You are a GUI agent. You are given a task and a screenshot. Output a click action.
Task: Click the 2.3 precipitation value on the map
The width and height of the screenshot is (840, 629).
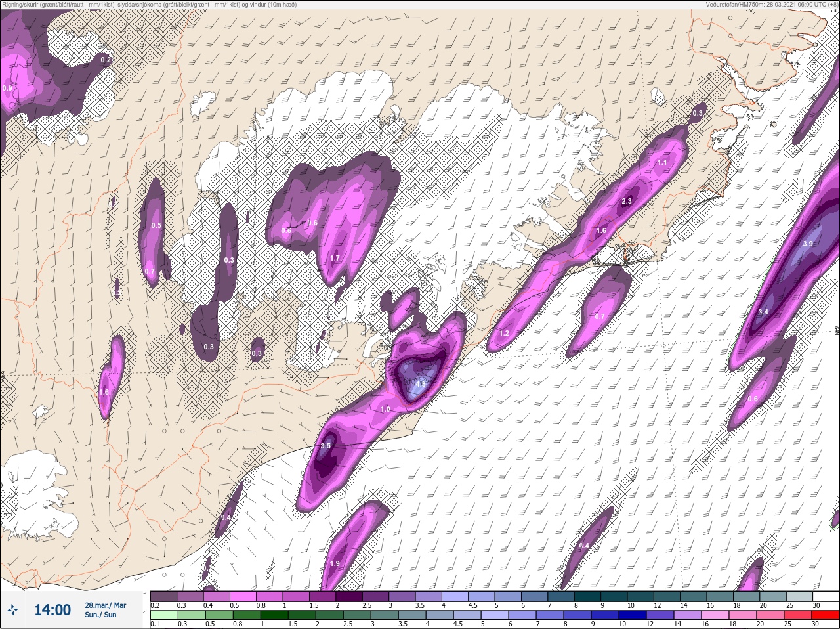tap(627, 202)
